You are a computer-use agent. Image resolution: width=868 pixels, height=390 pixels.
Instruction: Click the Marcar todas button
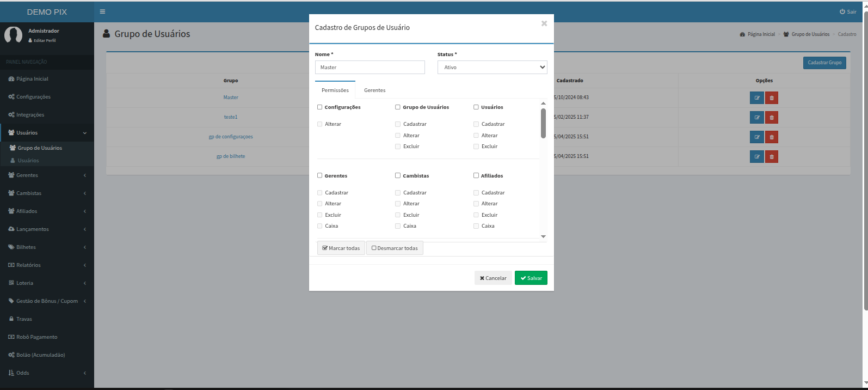[341, 248]
